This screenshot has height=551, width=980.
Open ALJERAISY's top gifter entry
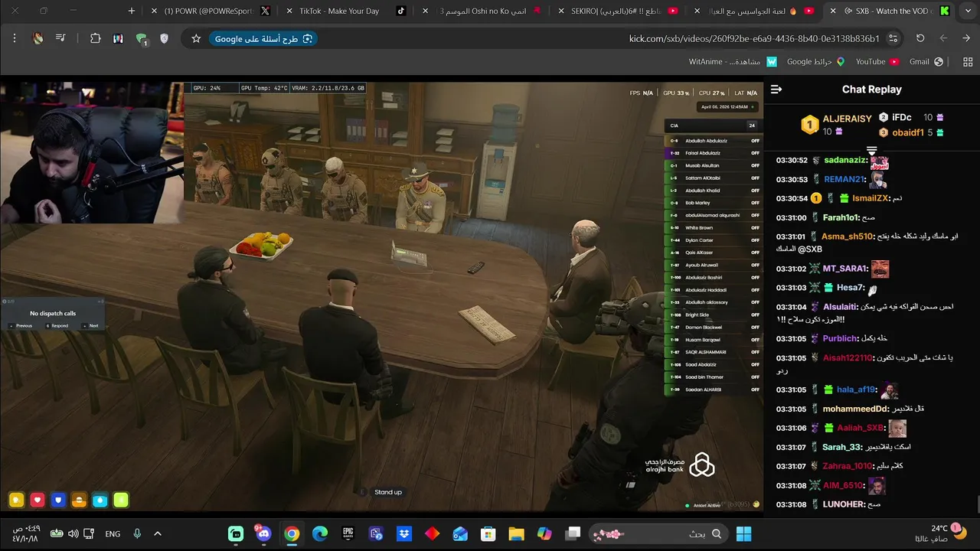[836, 125]
